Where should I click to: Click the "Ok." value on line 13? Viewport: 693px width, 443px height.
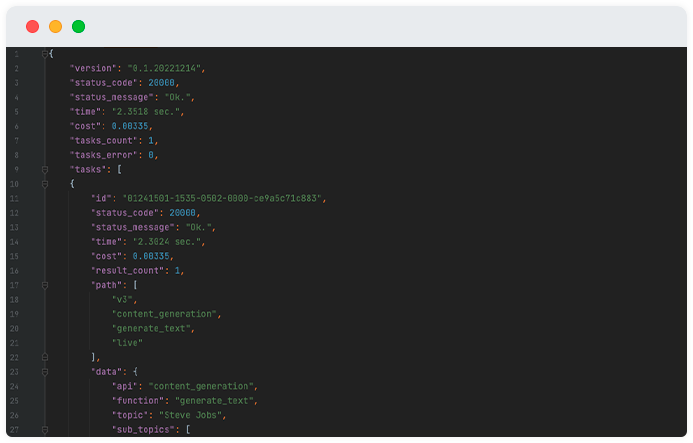coord(198,228)
